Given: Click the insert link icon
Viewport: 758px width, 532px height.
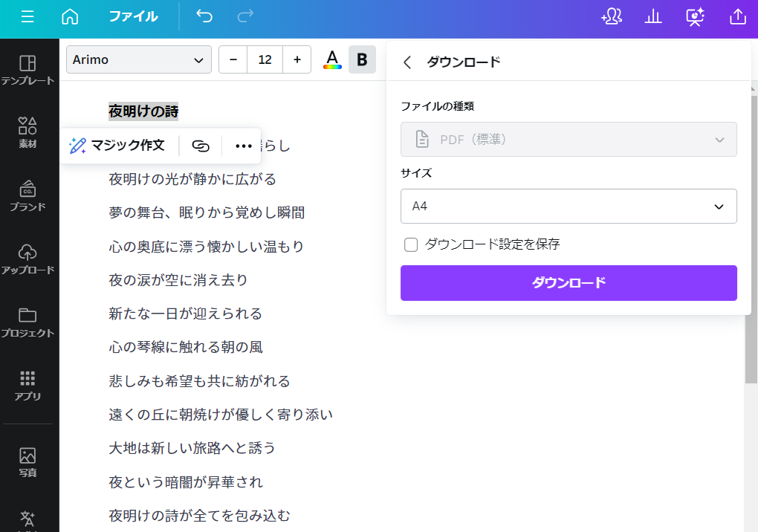Looking at the screenshot, I should click(x=201, y=146).
